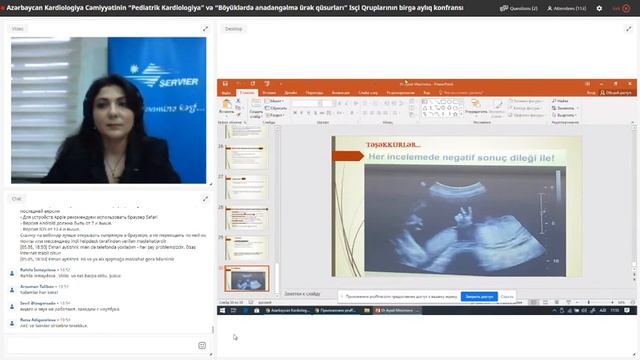
Task: Open the Questions panel in top bar
Action: (x=519, y=8)
